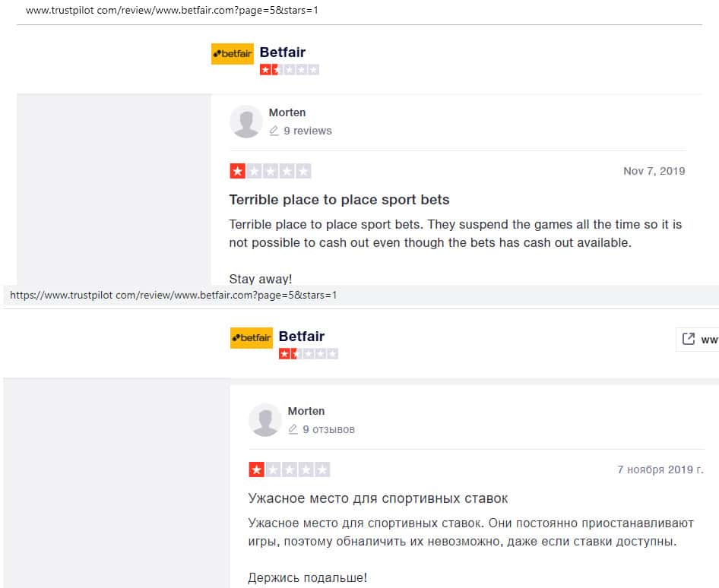Viewport: 719px width, 588px height.
Task: Click Morten's avatar in the English review
Action: 246,122
